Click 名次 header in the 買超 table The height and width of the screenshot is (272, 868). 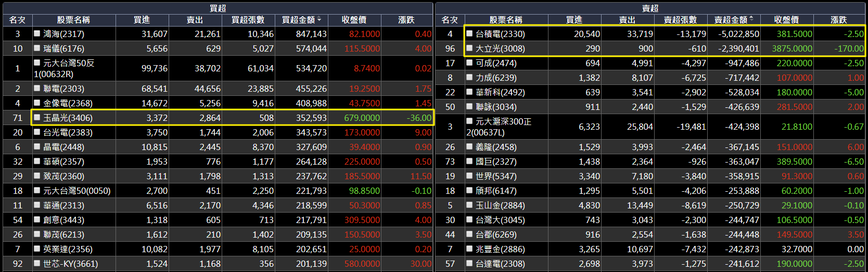[18, 20]
